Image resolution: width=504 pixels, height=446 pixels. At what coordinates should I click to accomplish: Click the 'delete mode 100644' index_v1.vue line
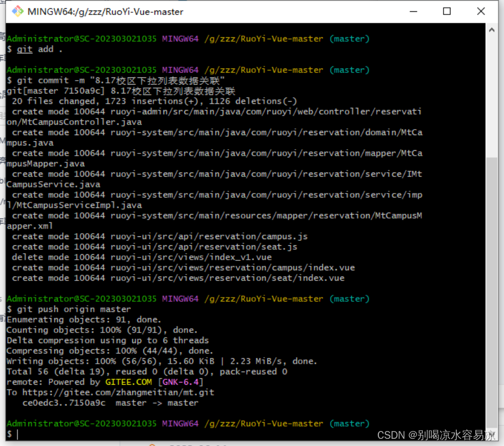(x=142, y=257)
